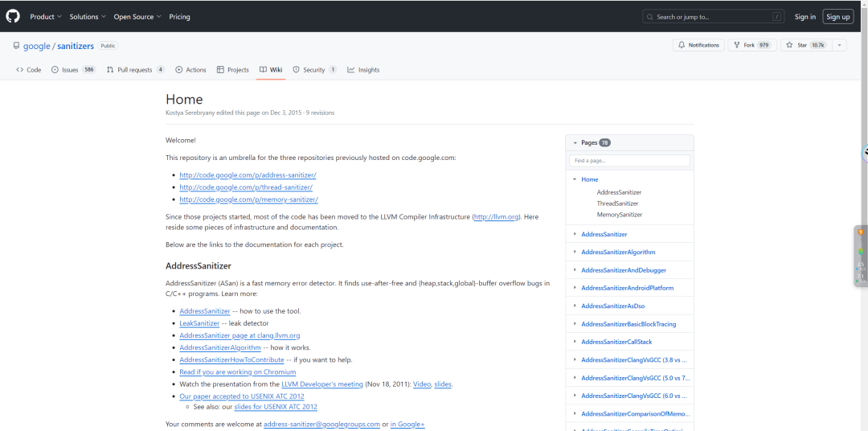The height and width of the screenshot is (431, 868).
Task: Open the code.google.com thread-sanitizer link
Action: pyautogui.click(x=246, y=187)
